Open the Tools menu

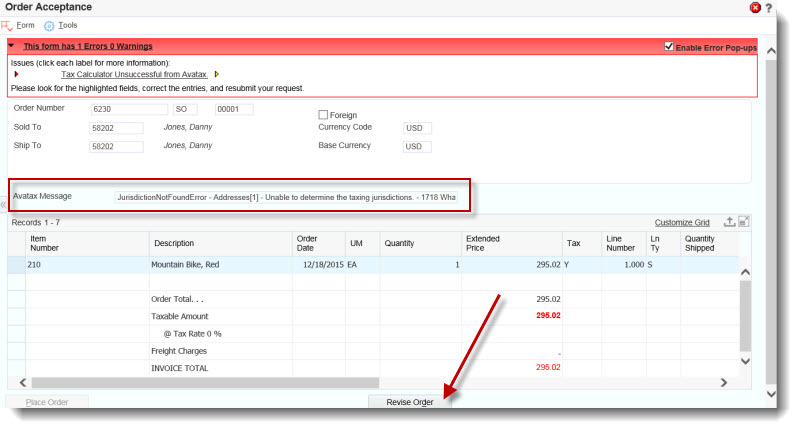(67, 25)
